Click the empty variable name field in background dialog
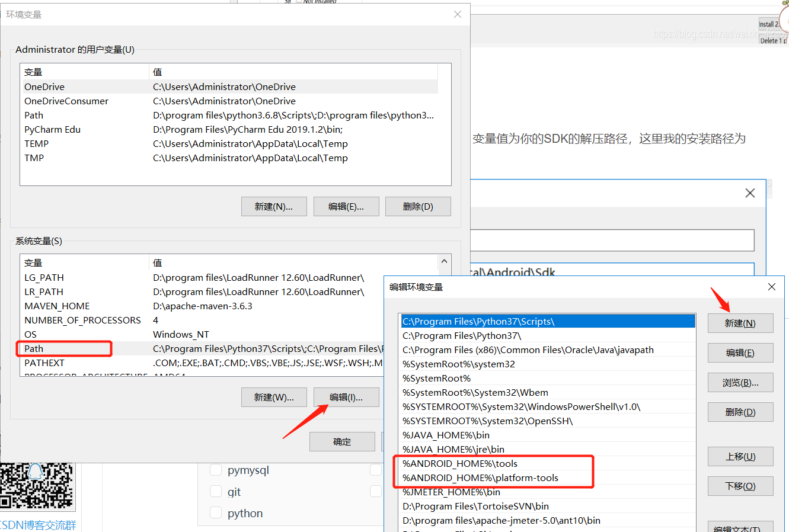789x532 pixels. (612, 241)
